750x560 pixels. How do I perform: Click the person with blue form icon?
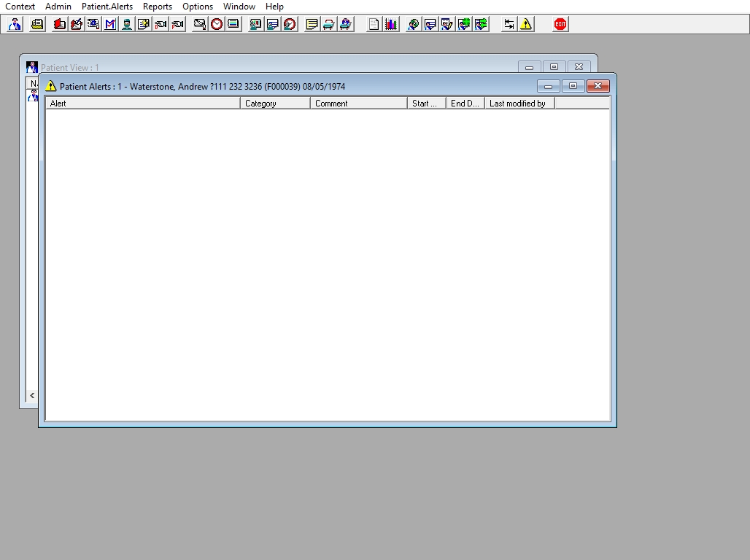(273, 24)
